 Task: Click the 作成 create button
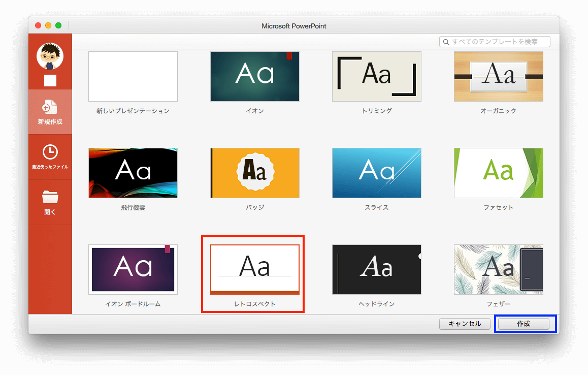point(524,324)
